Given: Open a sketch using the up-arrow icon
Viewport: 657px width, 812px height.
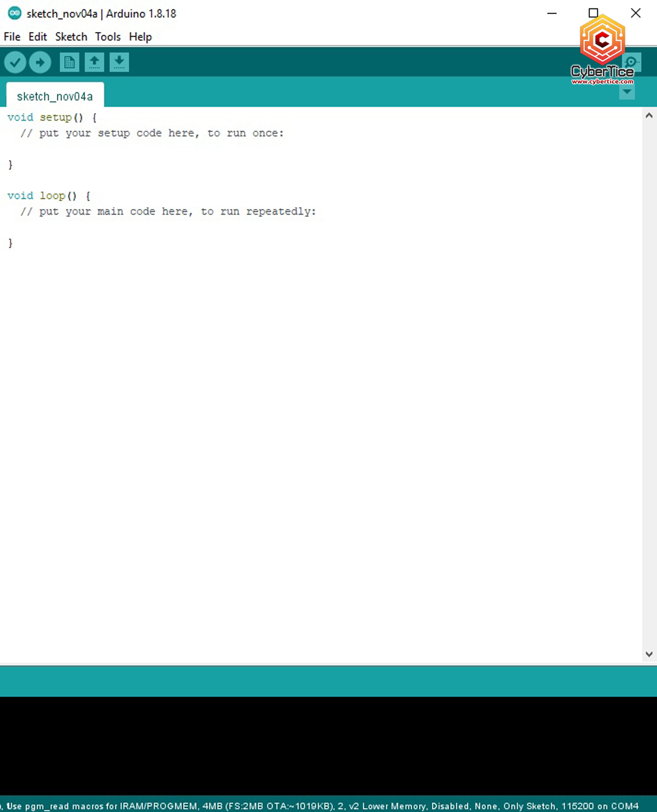Looking at the screenshot, I should tap(94, 62).
